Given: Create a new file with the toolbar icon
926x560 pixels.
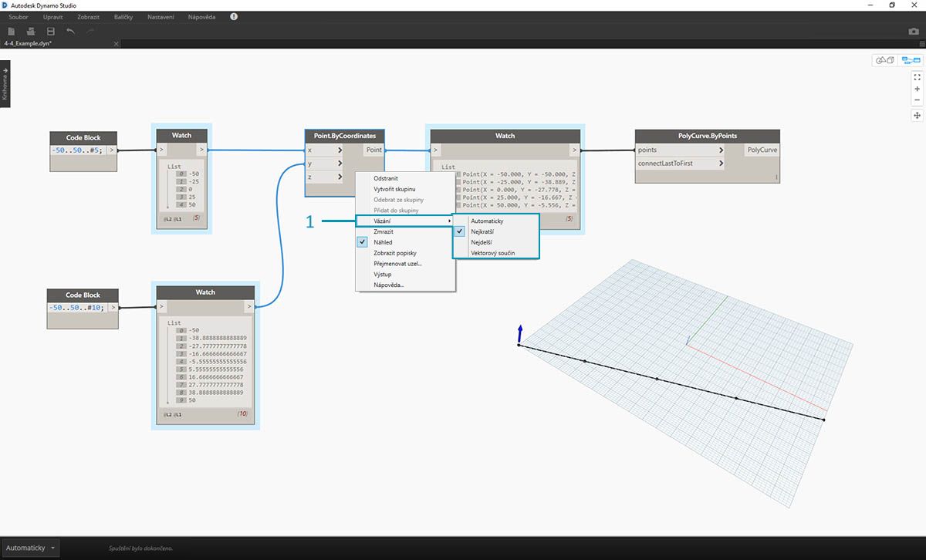Looking at the screenshot, I should tap(12, 31).
